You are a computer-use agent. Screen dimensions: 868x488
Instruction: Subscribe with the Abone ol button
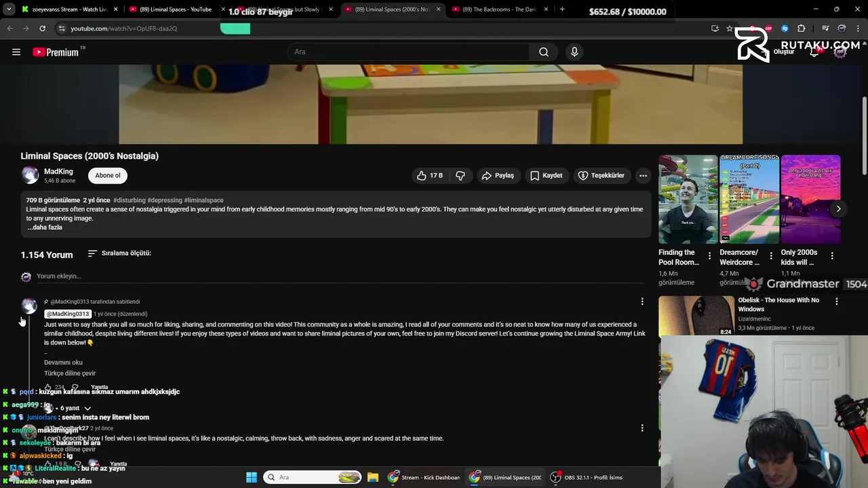[108, 176]
